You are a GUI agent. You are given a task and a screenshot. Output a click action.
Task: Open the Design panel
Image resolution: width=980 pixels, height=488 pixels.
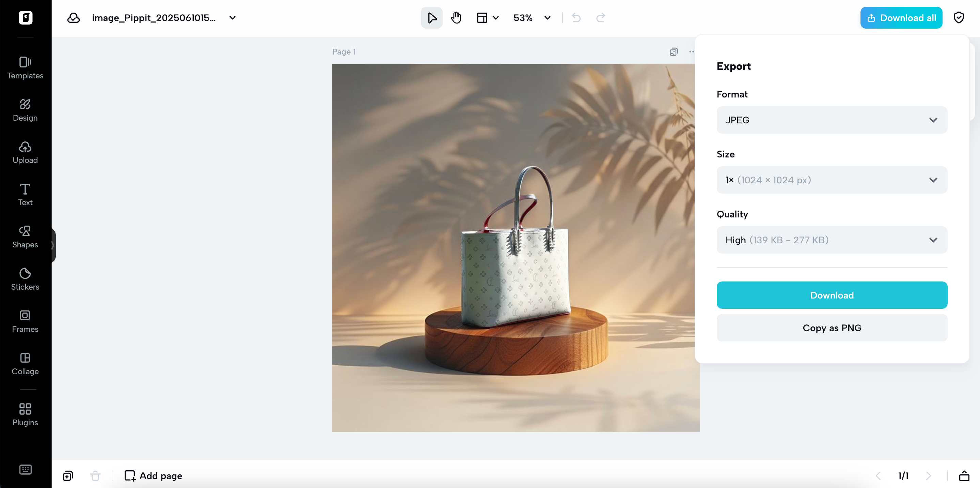[25, 110]
